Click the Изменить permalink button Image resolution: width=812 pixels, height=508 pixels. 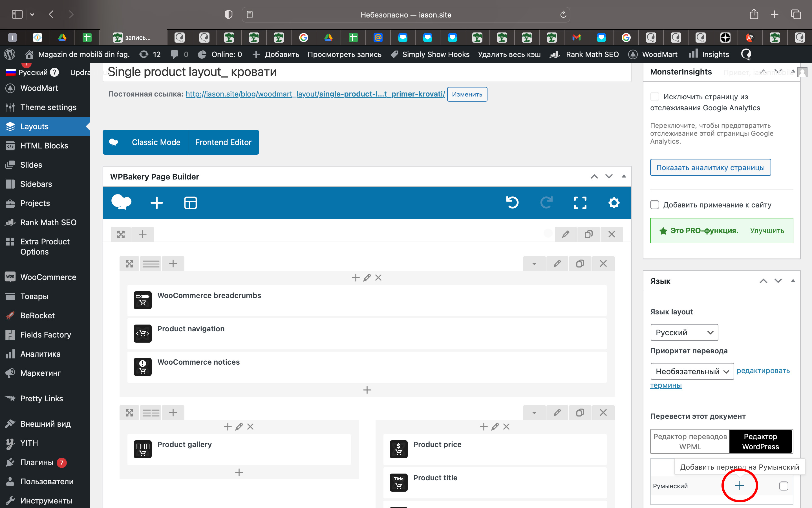pos(467,95)
